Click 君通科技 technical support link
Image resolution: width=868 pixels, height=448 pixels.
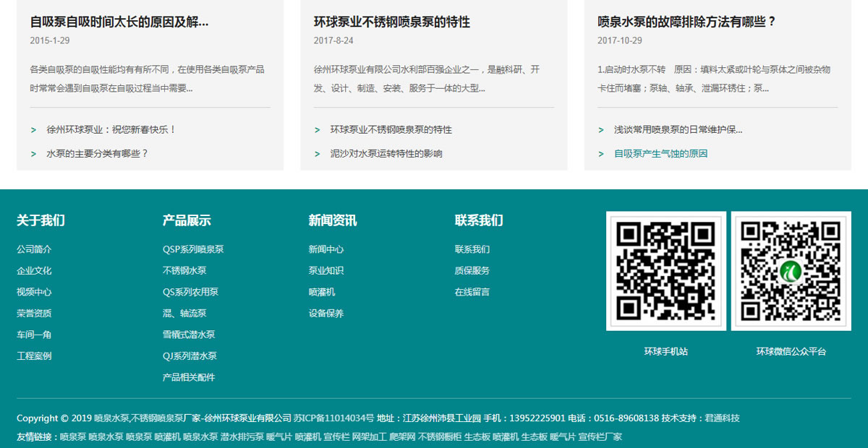722,418
